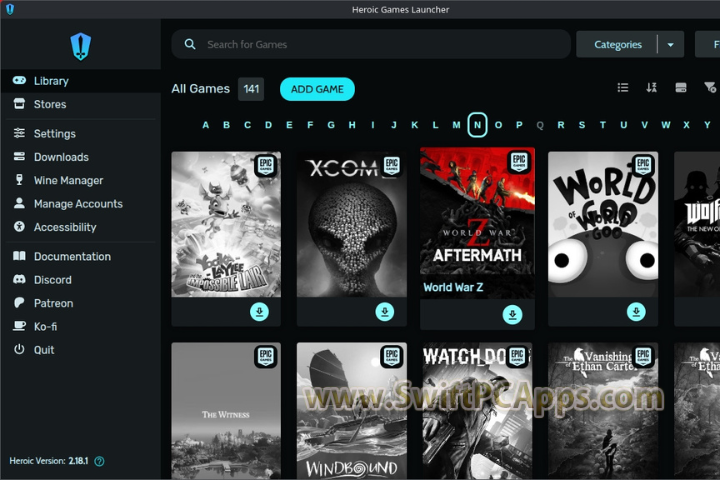Open the Stores section
This screenshot has width=720, height=480.
click(80, 104)
